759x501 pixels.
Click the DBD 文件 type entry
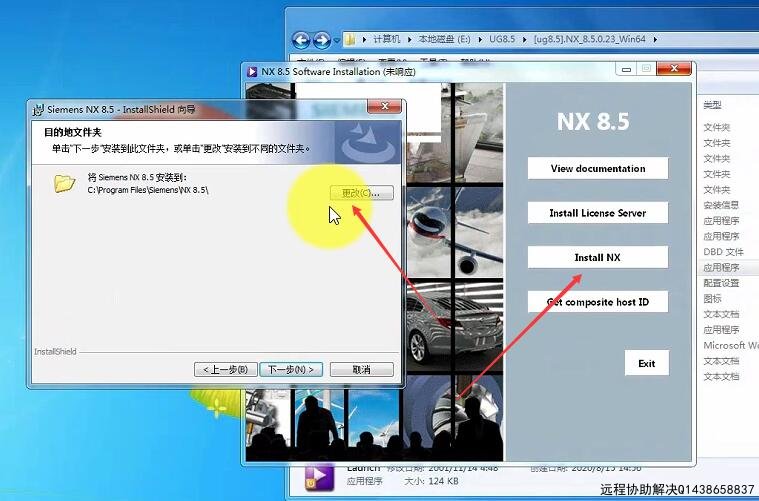723,252
